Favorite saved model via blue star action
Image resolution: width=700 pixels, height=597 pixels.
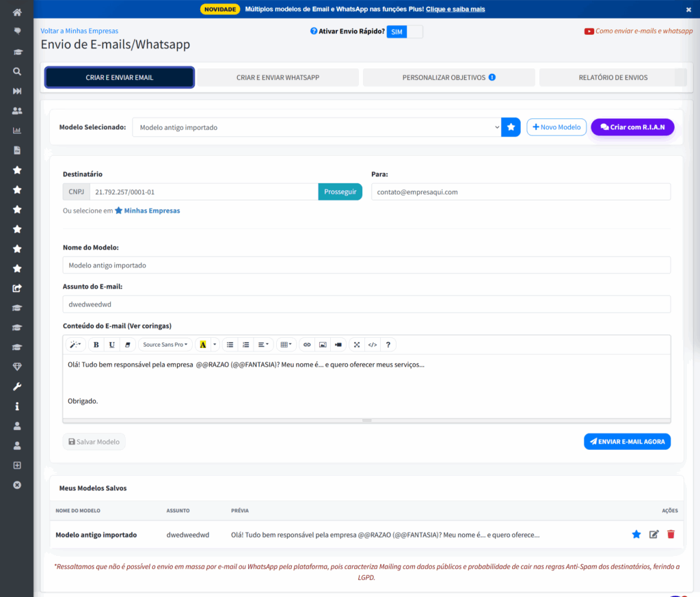636,535
